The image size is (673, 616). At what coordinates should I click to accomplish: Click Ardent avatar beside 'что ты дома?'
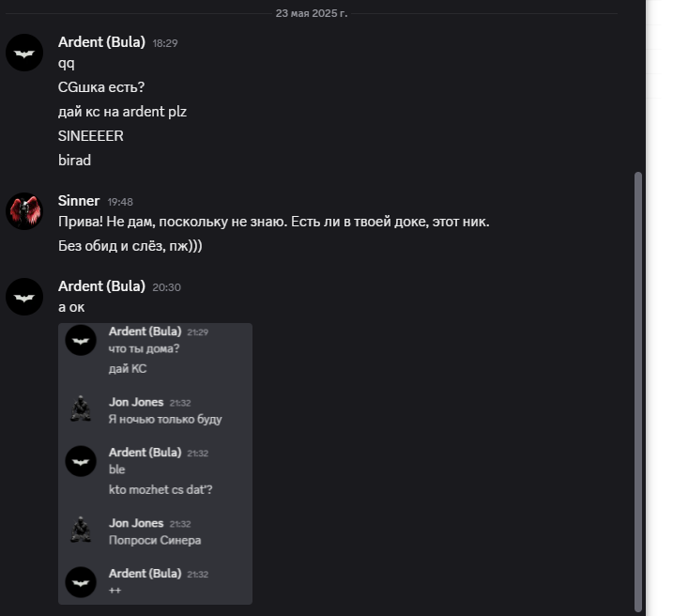point(81,340)
